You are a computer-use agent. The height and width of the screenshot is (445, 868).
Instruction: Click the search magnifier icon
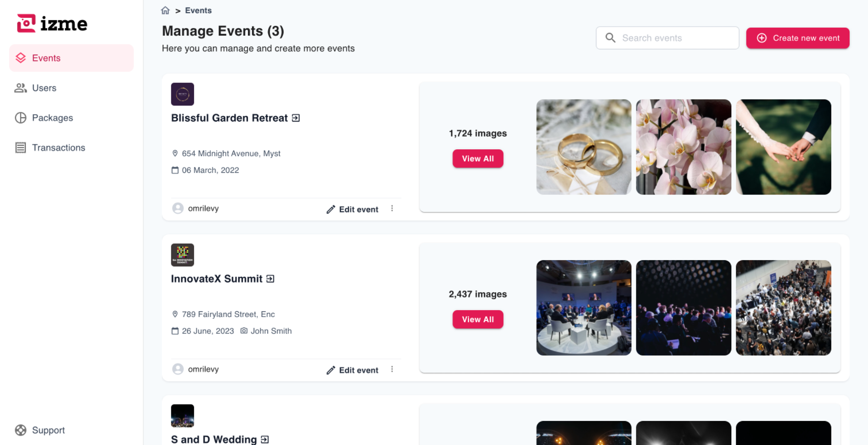click(x=611, y=38)
